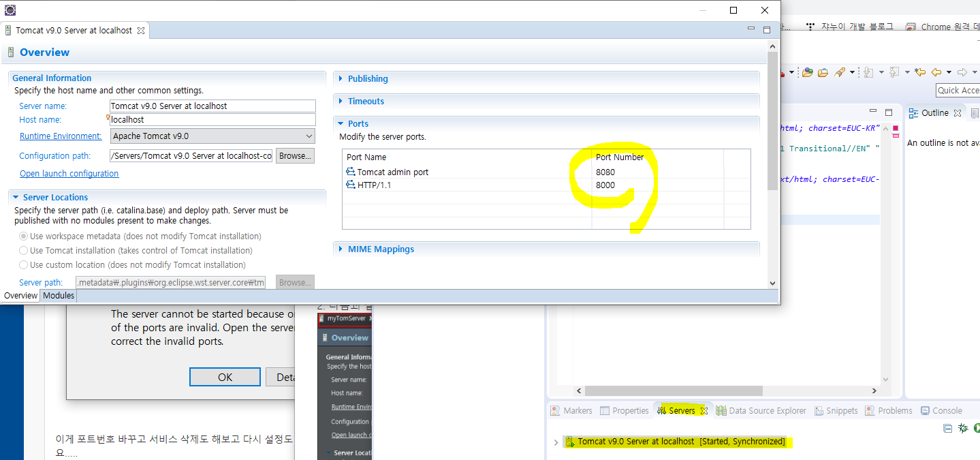The width and height of the screenshot is (980, 460).
Task: Open the Problems view tab
Action: pyautogui.click(x=889, y=411)
